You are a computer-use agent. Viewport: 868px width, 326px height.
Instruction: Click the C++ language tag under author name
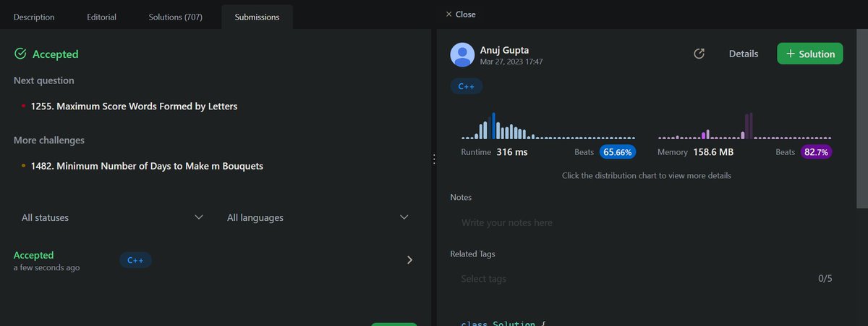[x=467, y=86]
